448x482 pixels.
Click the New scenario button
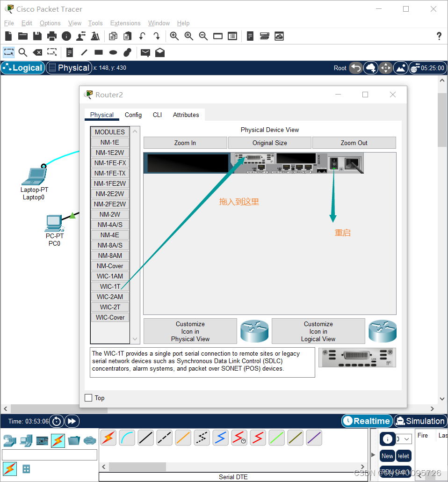(387, 456)
